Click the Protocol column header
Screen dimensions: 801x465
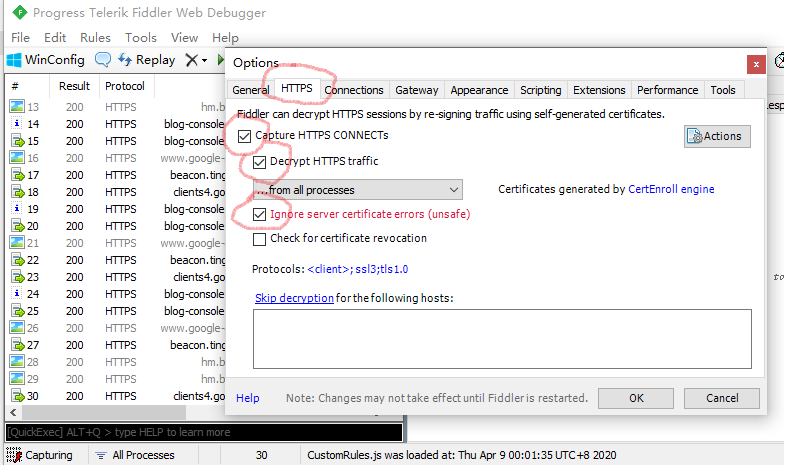pos(125,86)
